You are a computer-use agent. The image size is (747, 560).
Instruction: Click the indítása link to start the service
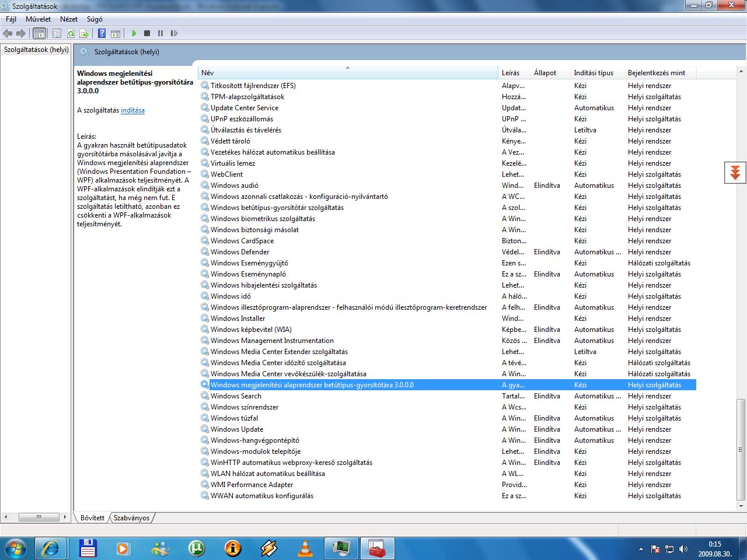click(132, 110)
